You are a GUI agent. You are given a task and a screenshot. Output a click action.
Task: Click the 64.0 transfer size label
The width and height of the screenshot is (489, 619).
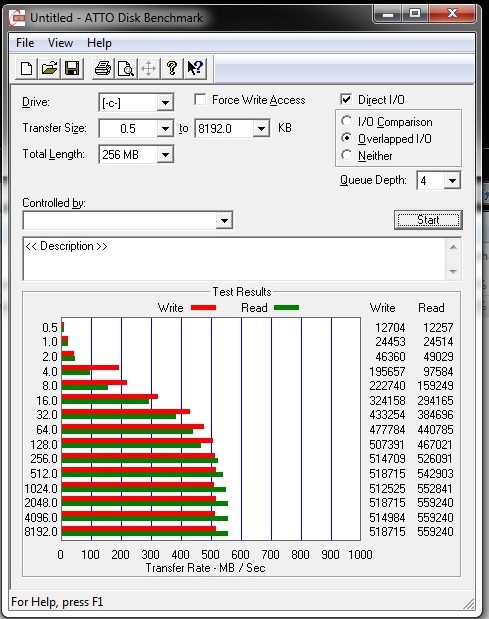click(47, 430)
